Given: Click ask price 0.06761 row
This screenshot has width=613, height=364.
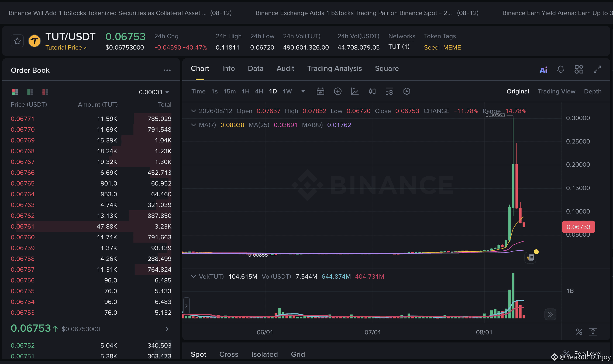Looking at the screenshot, I should tap(91, 226).
